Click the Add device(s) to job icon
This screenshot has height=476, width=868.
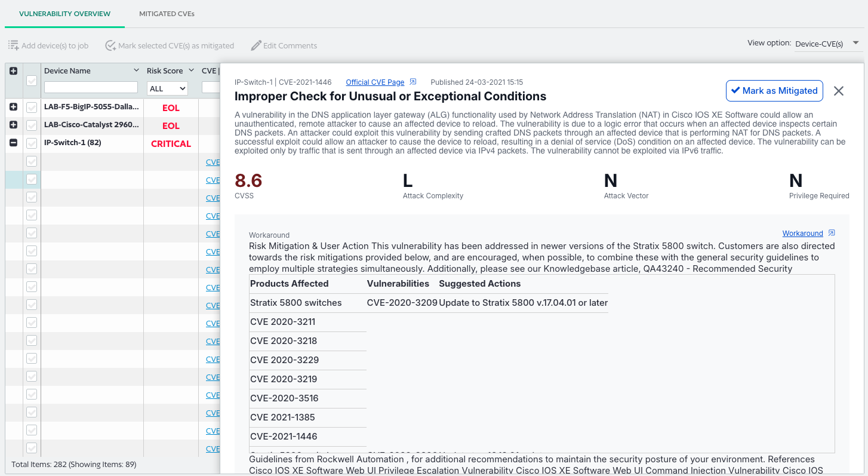coord(13,45)
